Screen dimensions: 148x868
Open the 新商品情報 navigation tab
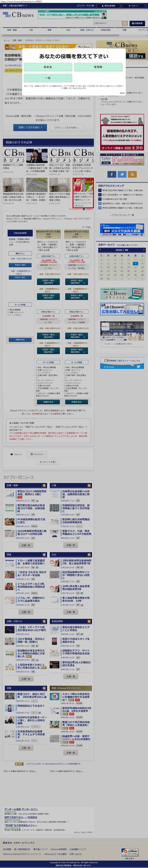pyautogui.click(x=106, y=30)
